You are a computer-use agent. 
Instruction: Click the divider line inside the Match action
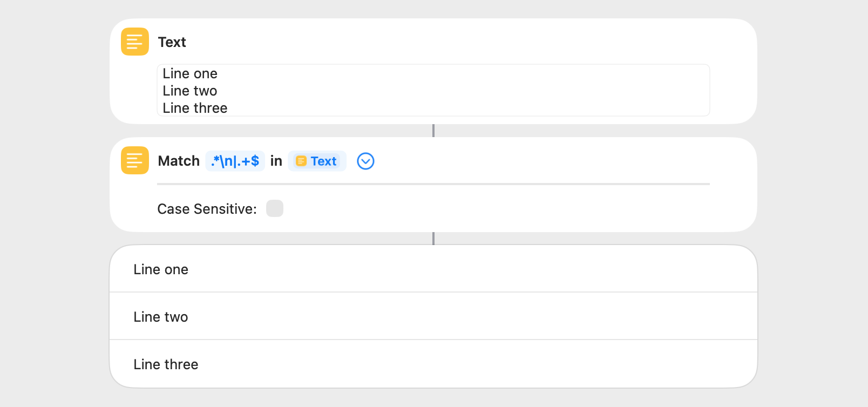coord(433,184)
